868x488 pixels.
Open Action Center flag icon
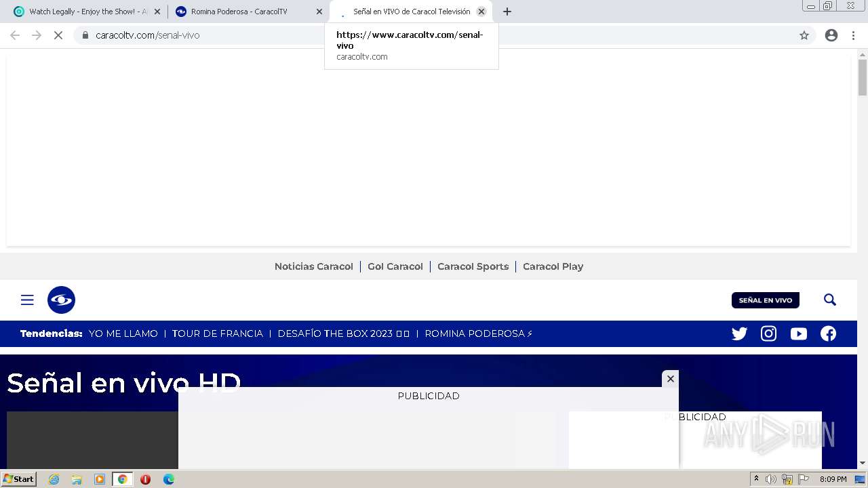click(804, 479)
